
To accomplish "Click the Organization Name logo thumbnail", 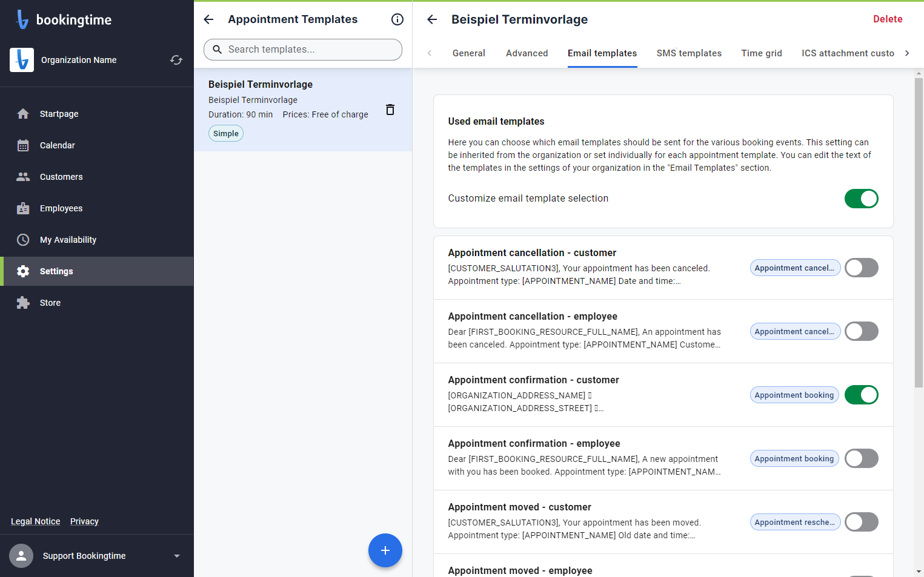I will 22,60.
